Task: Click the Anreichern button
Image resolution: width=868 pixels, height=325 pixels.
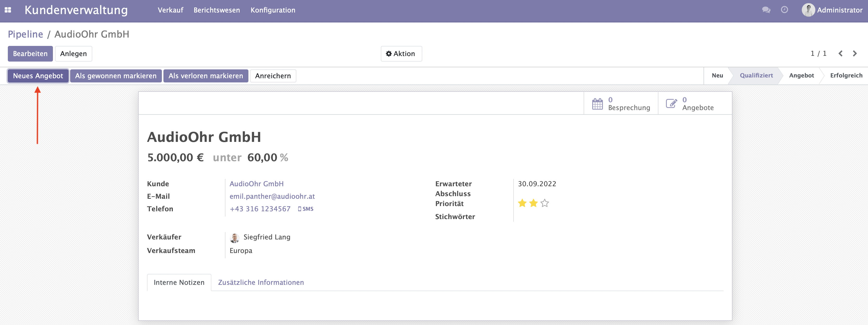Action: (x=273, y=76)
